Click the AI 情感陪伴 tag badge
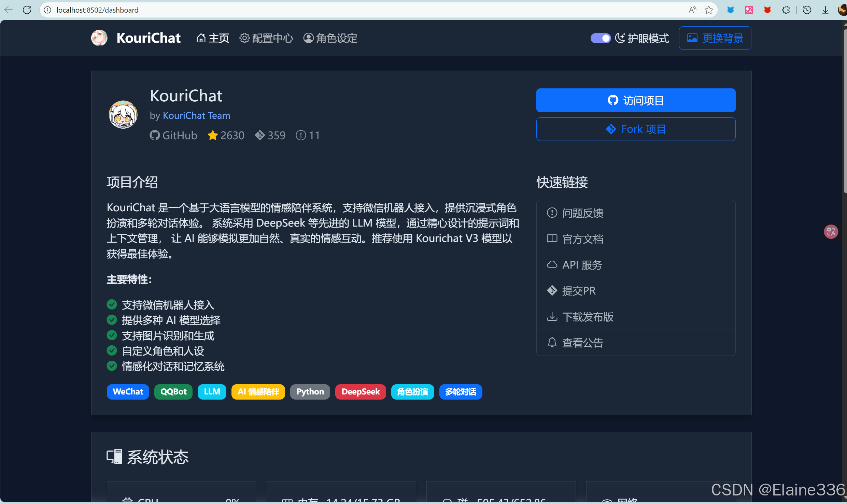 pos(258,392)
